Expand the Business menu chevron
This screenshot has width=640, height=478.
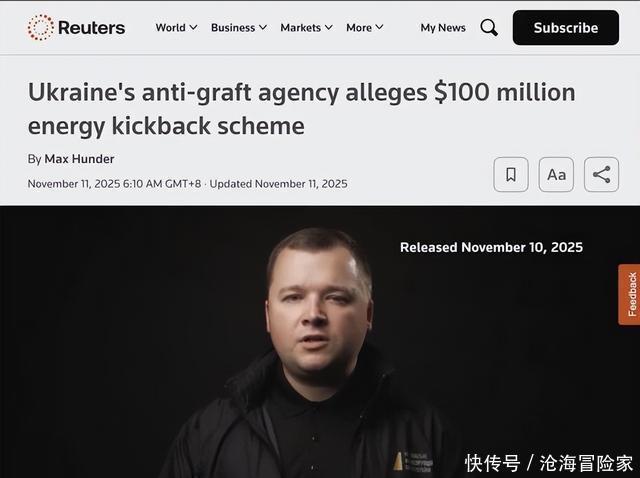(263, 27)
